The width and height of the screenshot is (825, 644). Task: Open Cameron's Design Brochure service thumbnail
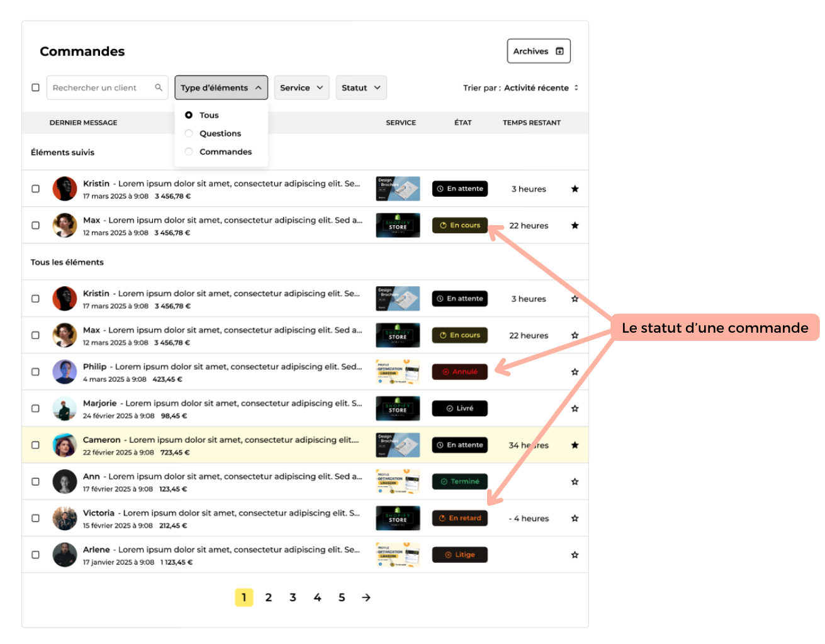[x=398, y=445]
